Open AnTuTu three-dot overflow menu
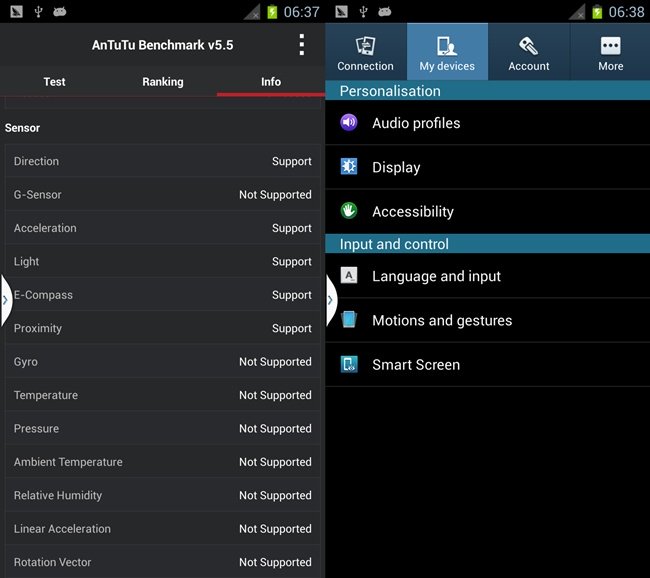650x578 pixels. click(301, 45)
